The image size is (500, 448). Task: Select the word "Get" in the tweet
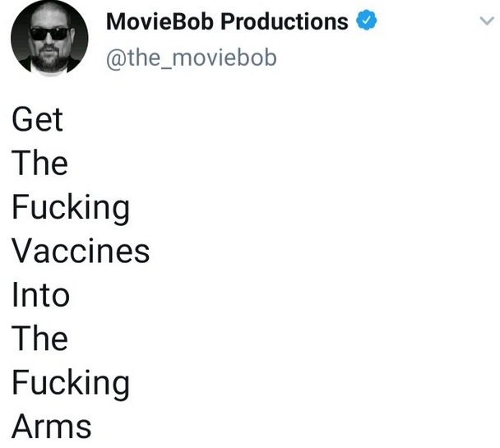coord(37,119)
